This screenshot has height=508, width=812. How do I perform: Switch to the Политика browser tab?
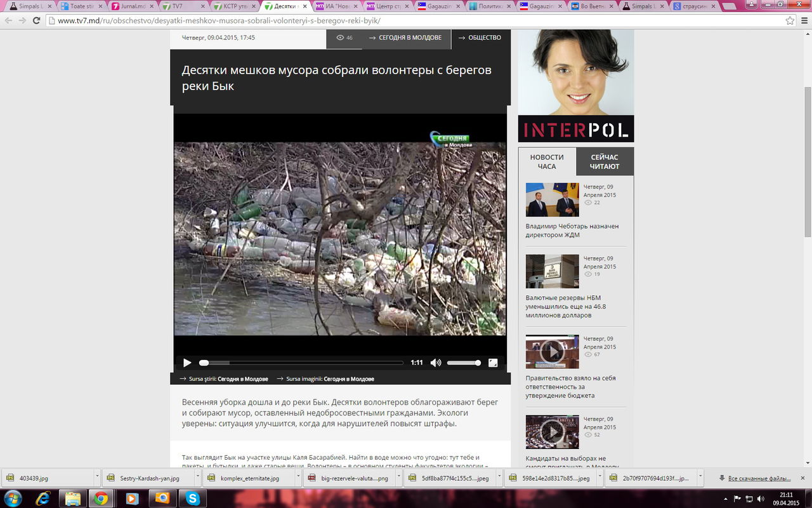(x=491, y=6)
